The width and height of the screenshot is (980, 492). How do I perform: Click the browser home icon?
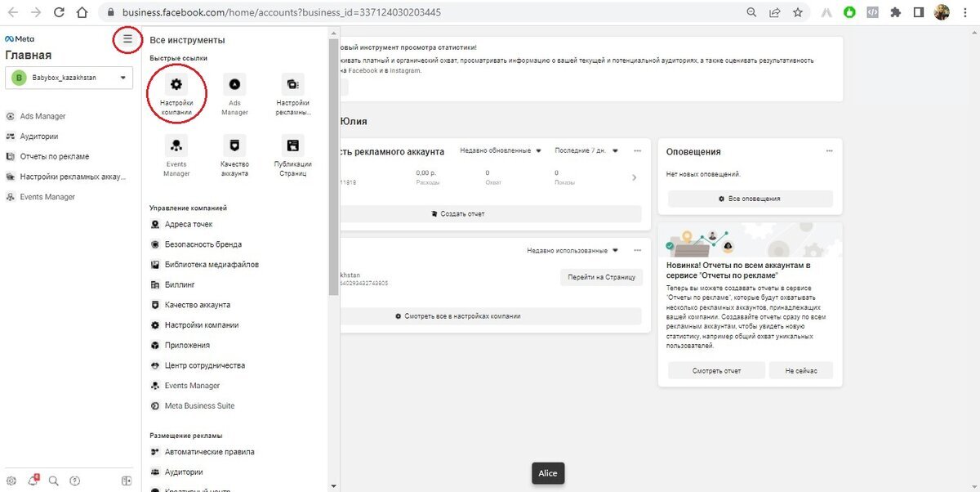tap(82, 13)
